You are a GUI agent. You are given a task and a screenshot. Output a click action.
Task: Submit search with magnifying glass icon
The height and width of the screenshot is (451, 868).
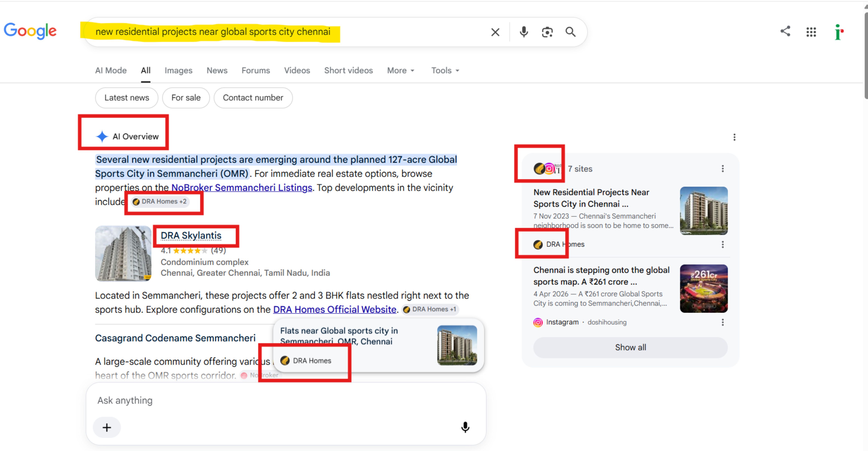point(570,32)
